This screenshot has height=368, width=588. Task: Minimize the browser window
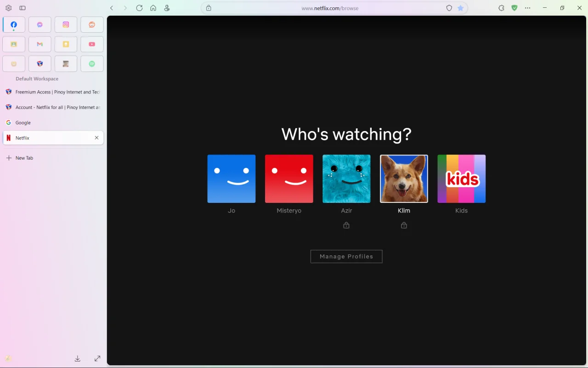coord(545,8)
